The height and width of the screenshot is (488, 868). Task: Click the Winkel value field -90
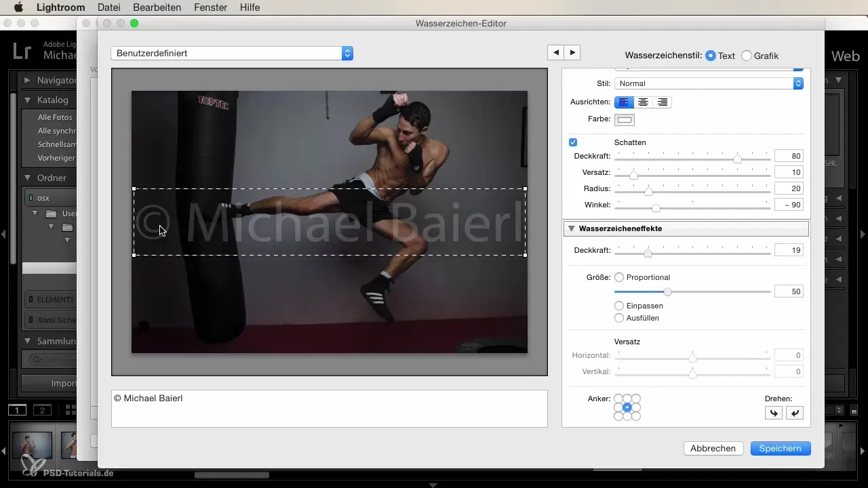coord(789,205)
